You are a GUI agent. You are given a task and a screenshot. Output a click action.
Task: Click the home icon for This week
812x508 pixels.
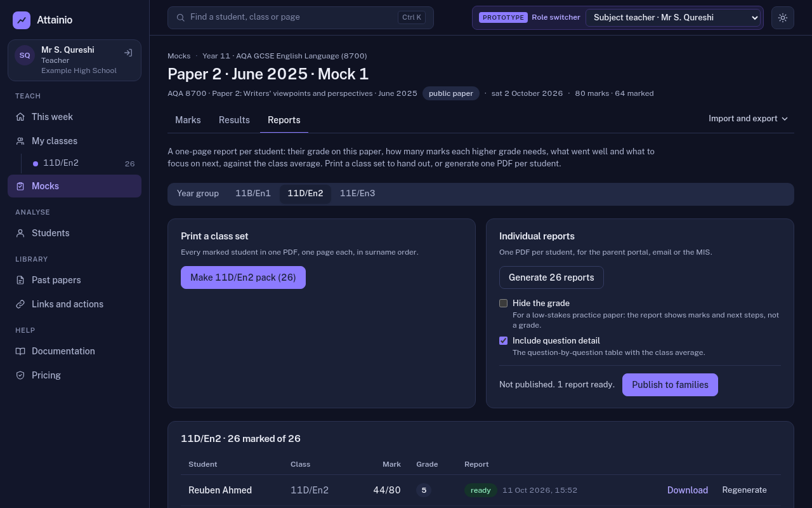(20, 117)
